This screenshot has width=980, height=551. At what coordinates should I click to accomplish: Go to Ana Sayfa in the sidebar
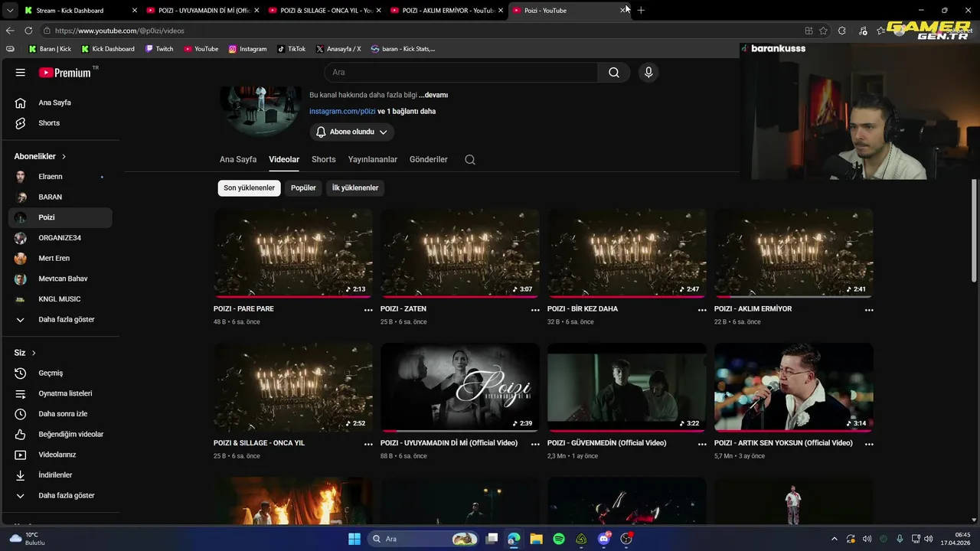[x=60, y=103]
